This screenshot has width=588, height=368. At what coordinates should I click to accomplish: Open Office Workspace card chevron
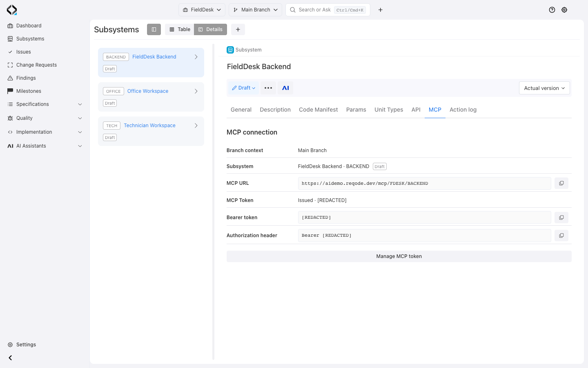(x=196, y=91)
